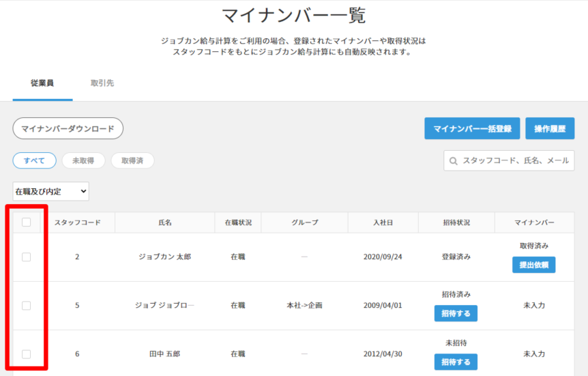Viewport: 588px width, 376px height.
Task: Tick the checkbox for 田中 五郎
Action: click(x=27, y=354)
